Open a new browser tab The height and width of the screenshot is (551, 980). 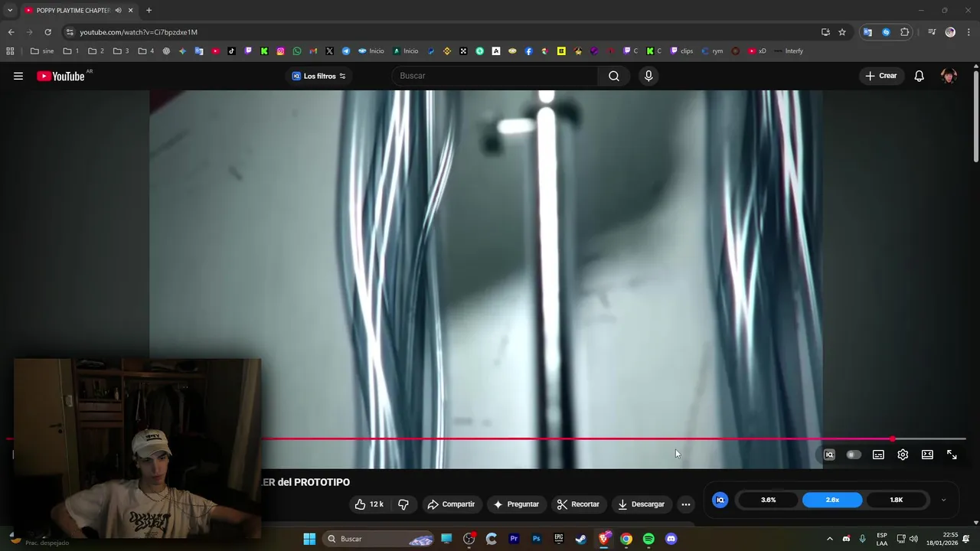coord(149,10)
